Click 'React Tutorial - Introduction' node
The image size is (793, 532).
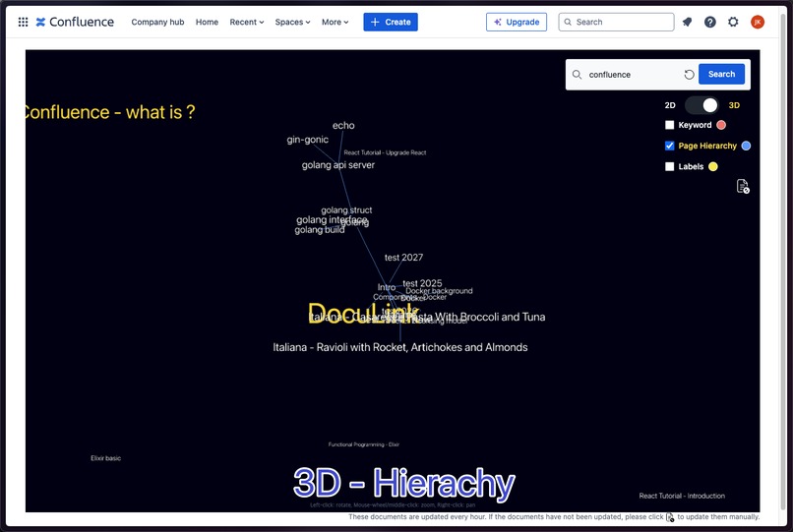click(x=682, y=496)
